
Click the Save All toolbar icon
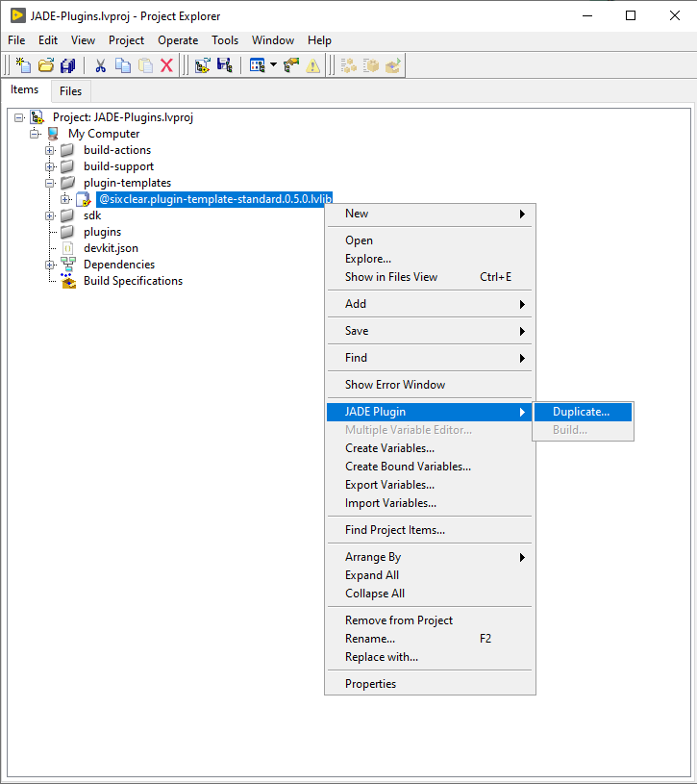click(68, 65)
